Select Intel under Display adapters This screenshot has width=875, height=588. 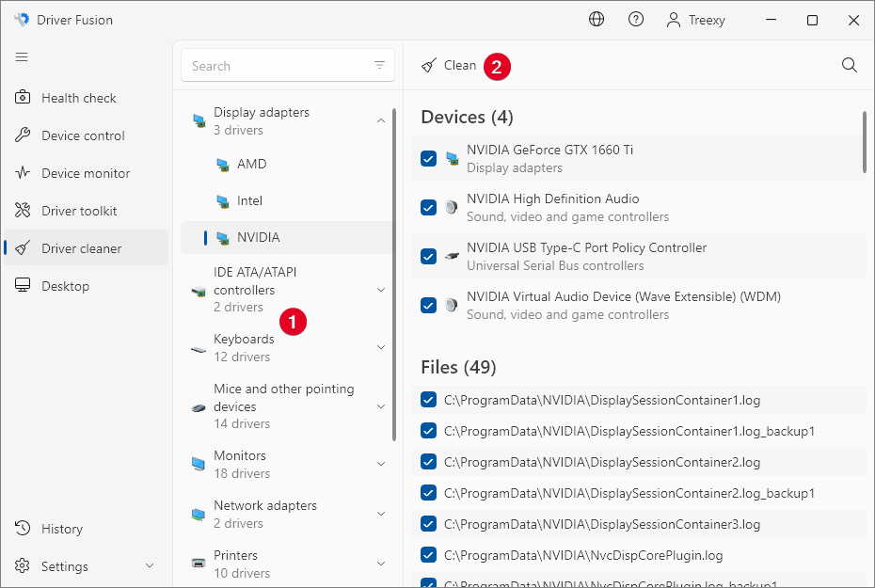click(287, 200)
